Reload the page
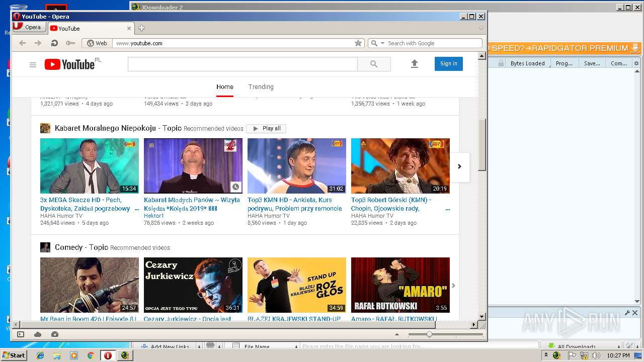 54,43
